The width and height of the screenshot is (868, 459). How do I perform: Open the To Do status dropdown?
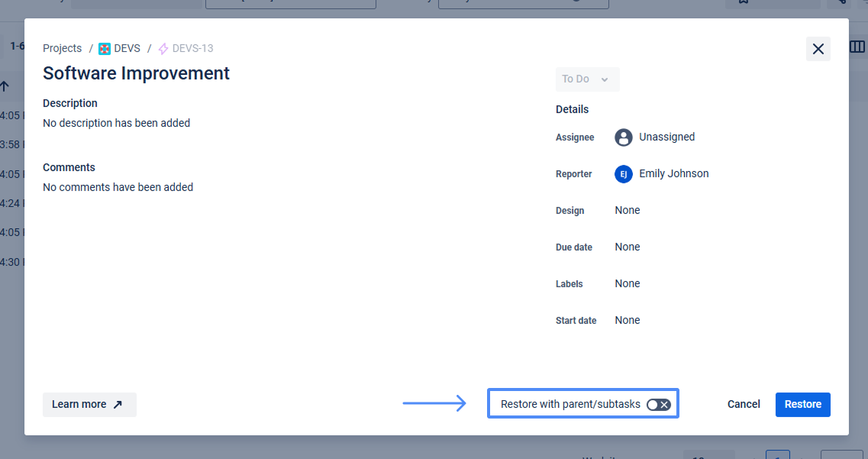point(586,79)
